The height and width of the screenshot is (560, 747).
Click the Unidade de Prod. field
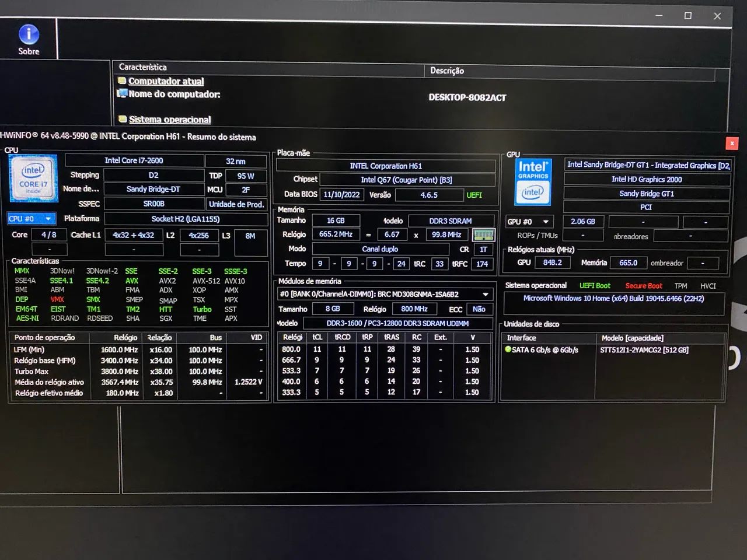[236, 204]
